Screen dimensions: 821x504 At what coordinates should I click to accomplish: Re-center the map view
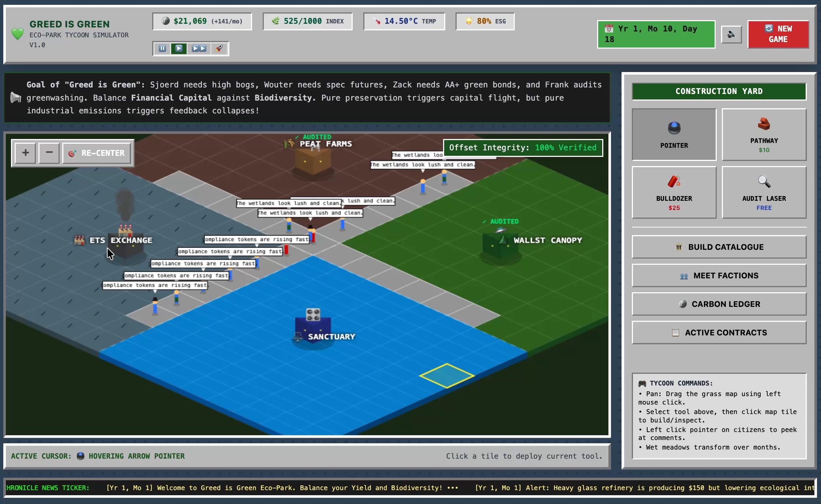pos(97,153)
